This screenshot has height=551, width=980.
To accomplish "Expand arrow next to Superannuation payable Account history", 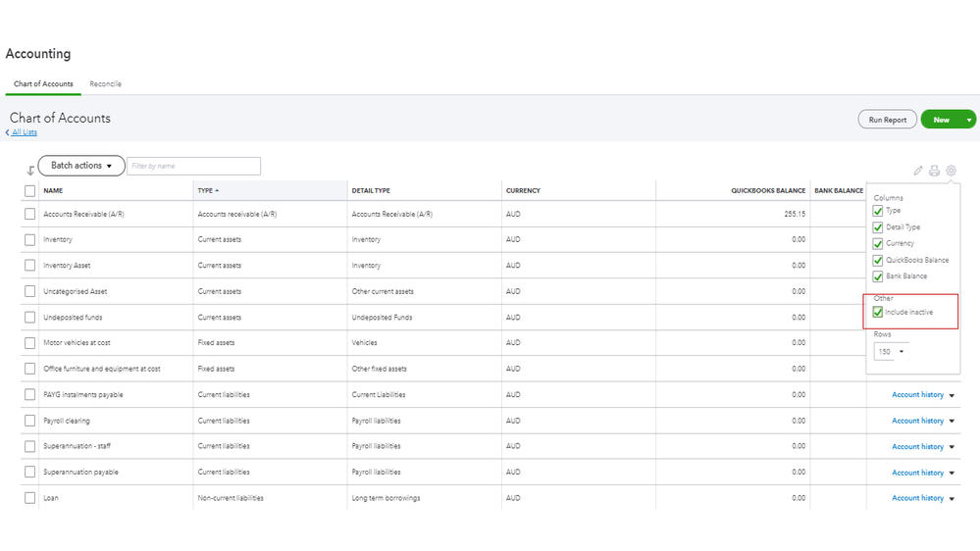I will (x=952, y=473).
